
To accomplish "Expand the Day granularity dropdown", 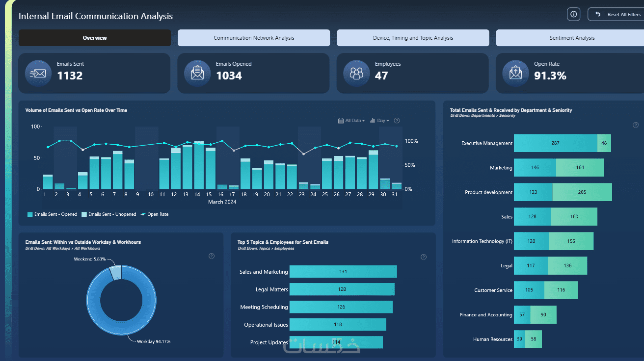I will 379,121.
